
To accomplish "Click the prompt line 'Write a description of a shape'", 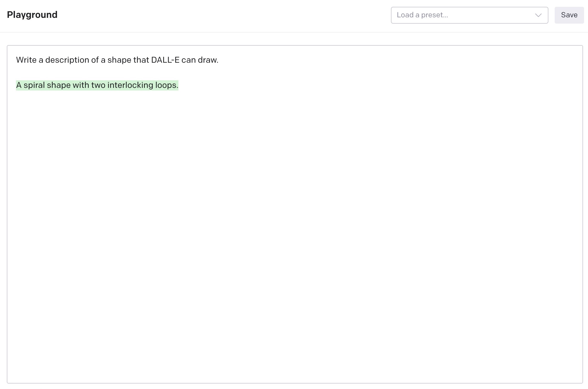I will tap(117, 60).
